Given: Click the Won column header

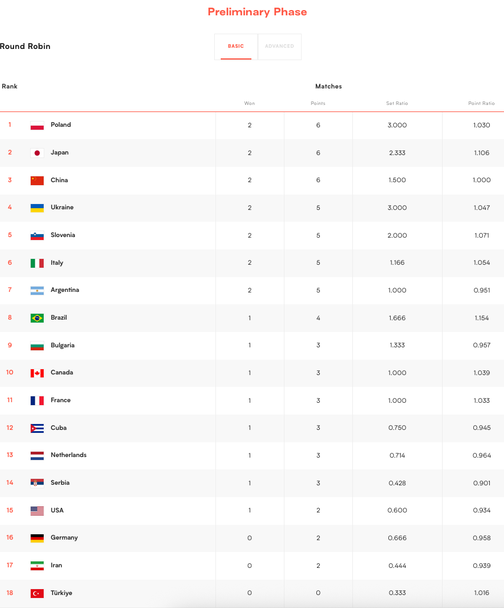Looking at the screenshot, I should pos(249,103).
